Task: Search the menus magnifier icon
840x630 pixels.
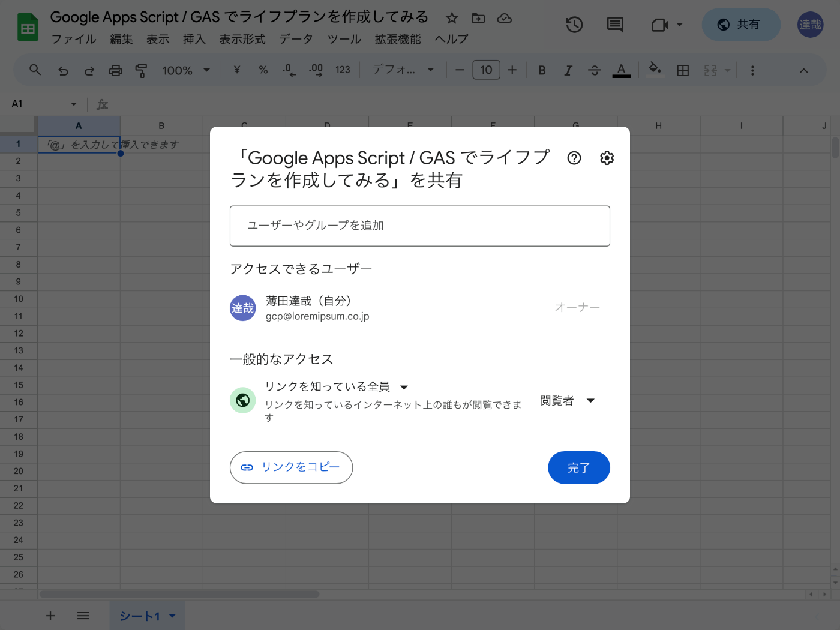Action: pos(35,70)
